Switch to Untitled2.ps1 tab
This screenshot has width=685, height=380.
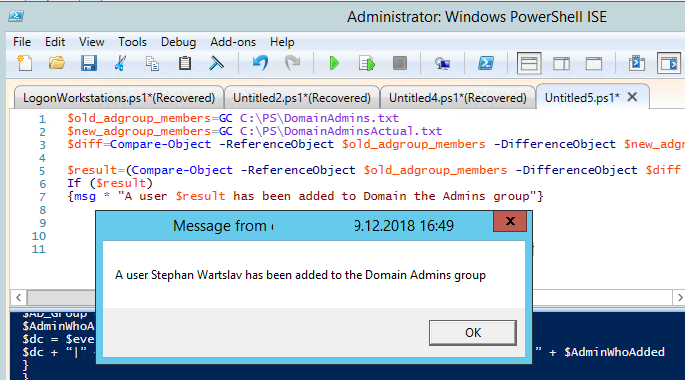302,97
